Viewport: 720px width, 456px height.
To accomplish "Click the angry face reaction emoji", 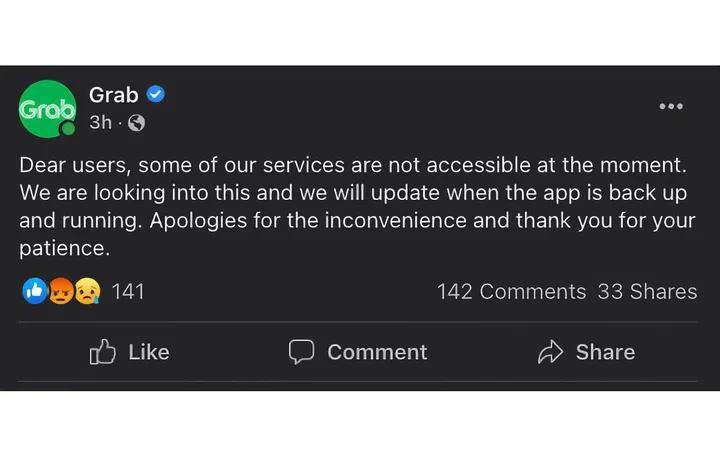I will point(60,292).
